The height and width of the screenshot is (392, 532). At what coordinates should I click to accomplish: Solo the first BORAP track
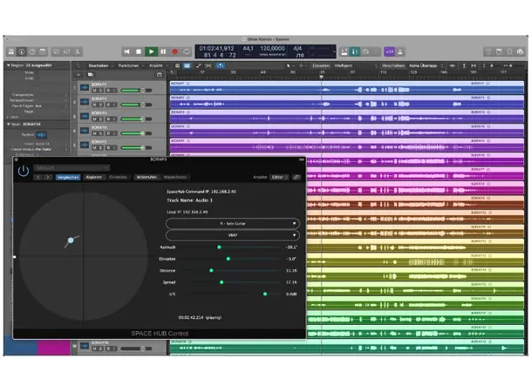[101, 90]
